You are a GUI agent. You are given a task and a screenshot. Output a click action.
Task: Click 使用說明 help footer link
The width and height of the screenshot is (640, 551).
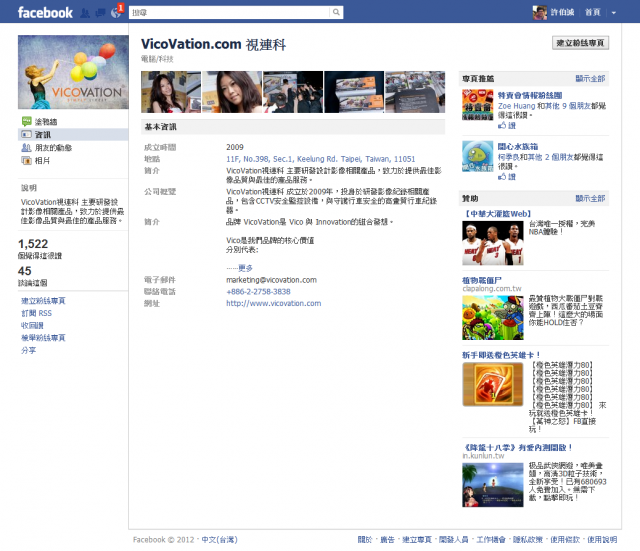pos(602,540)
